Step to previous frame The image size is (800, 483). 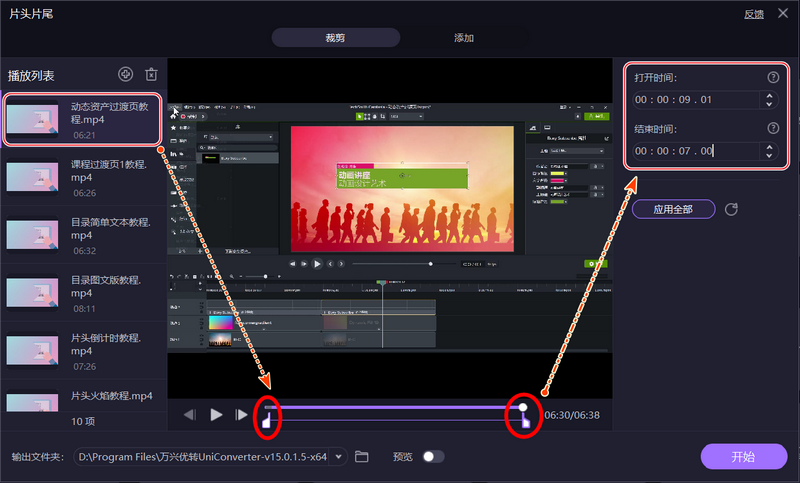(x=190, y=414)
